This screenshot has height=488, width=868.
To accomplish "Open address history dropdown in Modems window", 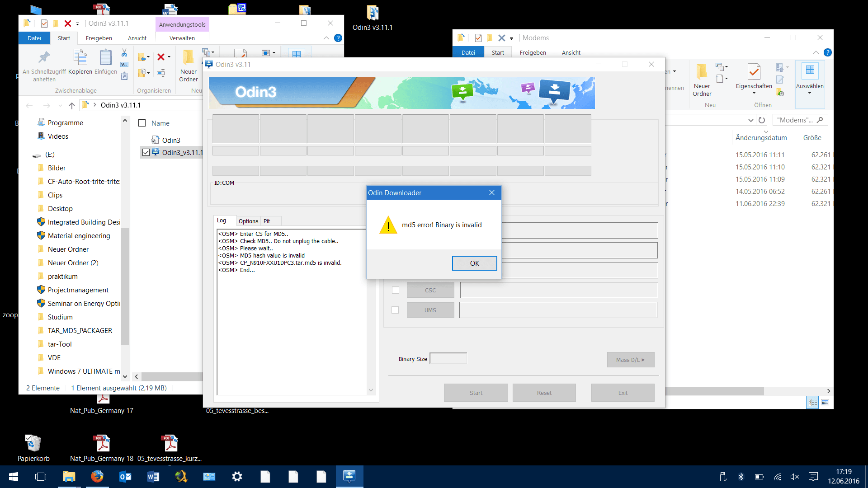I will pyautogui.click(x=750, y=120).
